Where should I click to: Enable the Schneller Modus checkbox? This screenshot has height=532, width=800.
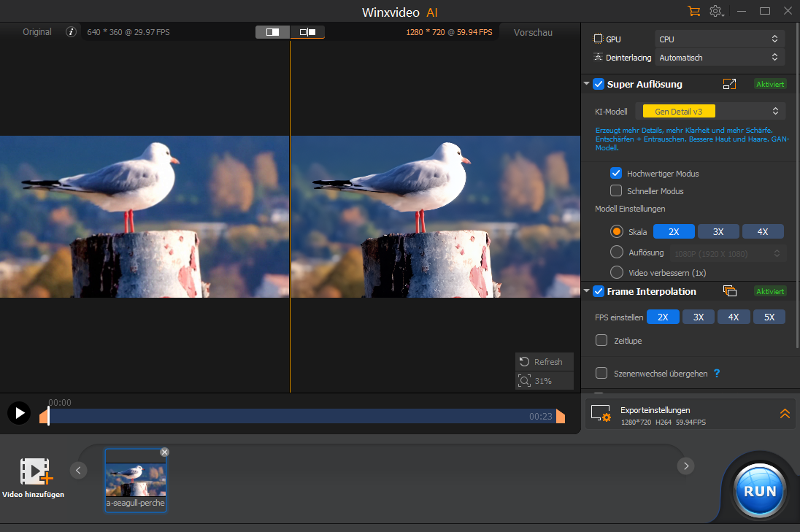pyautogui.click(x=615, y=191)
